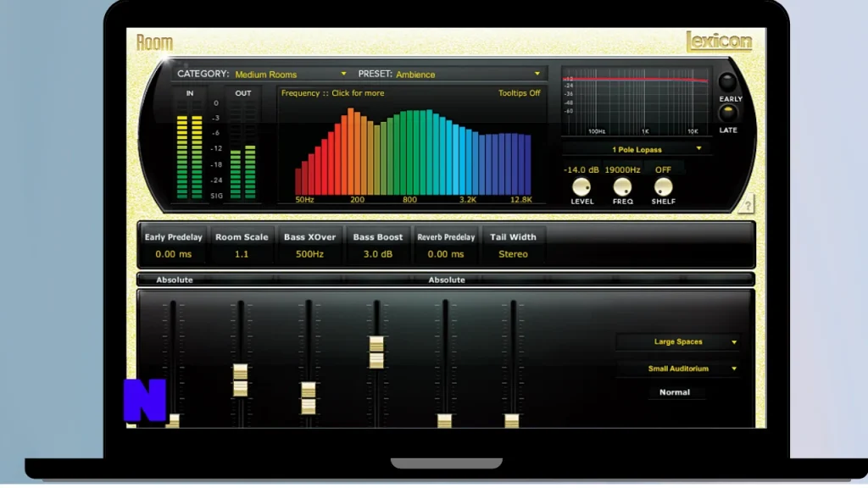Screen dimensions: 868x488
Task: Click the Bass Boost fader handle
Action: point(376,352)
